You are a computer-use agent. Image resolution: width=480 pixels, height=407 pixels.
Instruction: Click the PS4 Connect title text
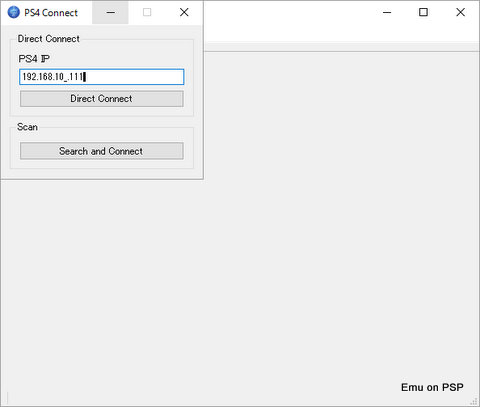point(51,13)
